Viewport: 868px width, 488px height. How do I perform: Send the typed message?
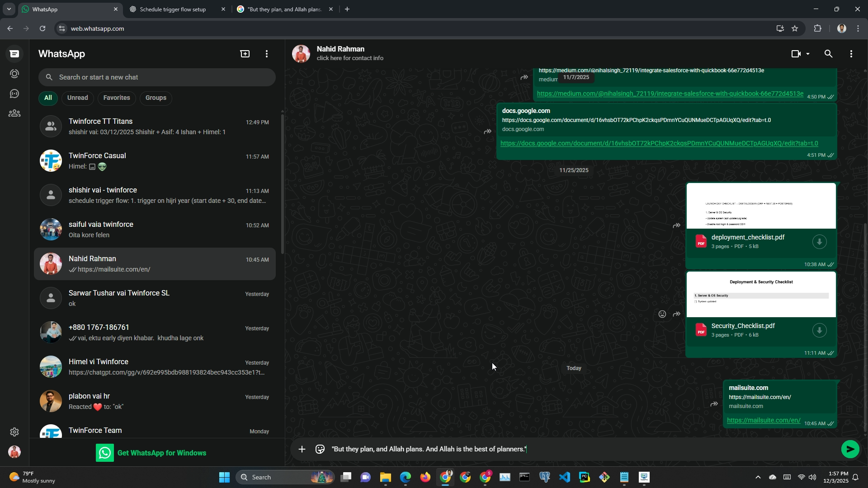click(850, 449)
